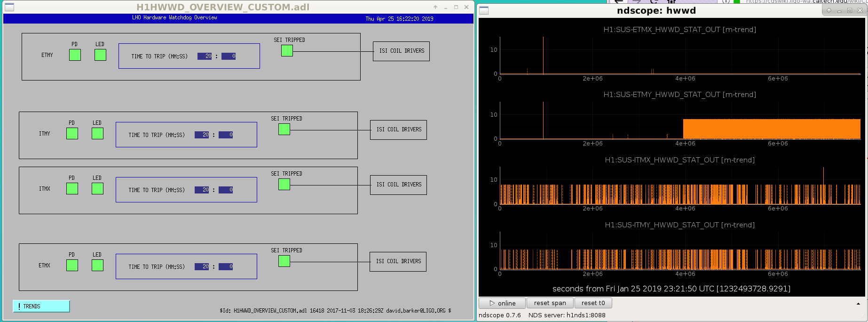Open the TRENDS related display button

click(x=41, y=306)
